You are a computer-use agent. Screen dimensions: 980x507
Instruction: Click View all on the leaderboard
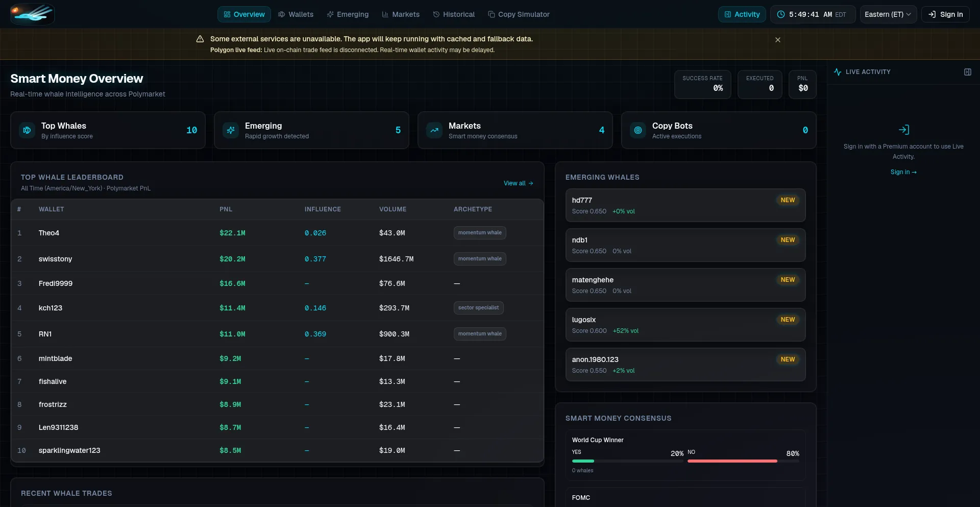point(518,183)
